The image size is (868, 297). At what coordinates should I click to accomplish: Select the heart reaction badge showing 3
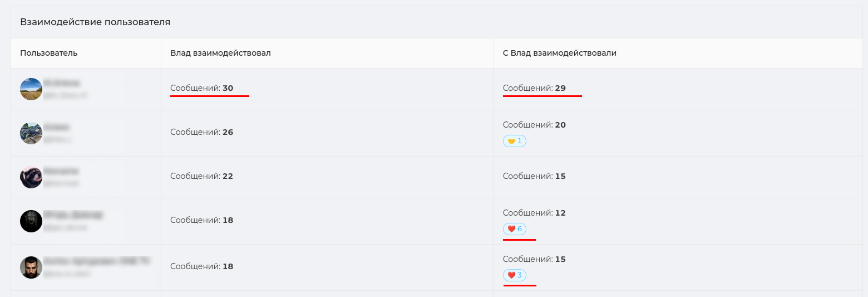click(x=515, y=275)
